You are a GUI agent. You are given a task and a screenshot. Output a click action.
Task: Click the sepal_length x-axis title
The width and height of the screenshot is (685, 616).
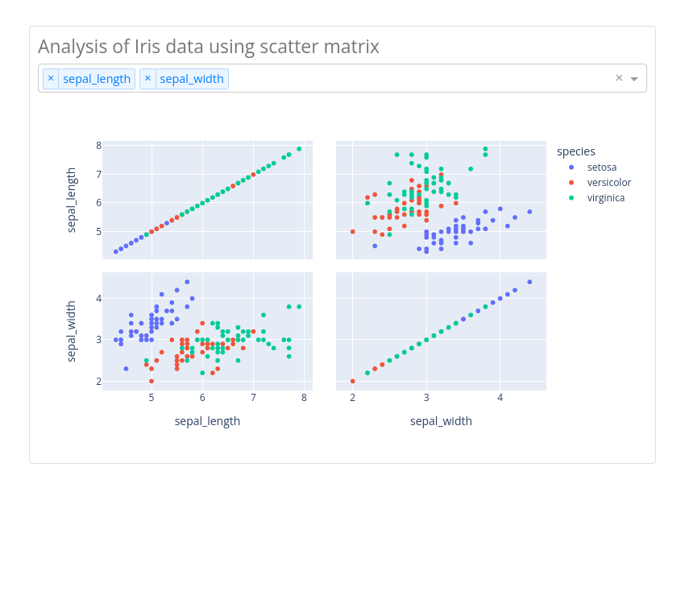point(207,421)
